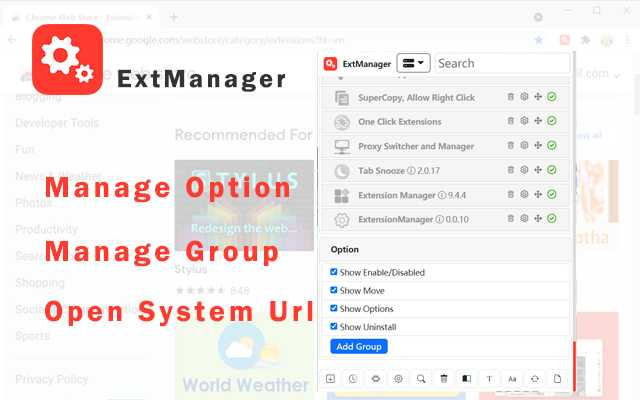Click the sync arrows icon in bottom toolbar
This screenshot has width=640, height=400.
[535, 379]
